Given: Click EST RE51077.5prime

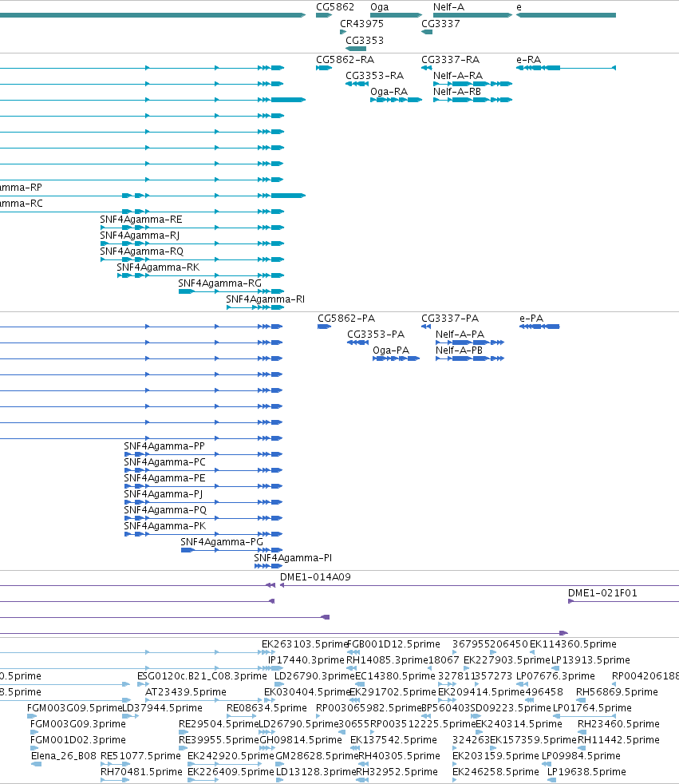Looking at the screenshot, I should pos(140,756).
